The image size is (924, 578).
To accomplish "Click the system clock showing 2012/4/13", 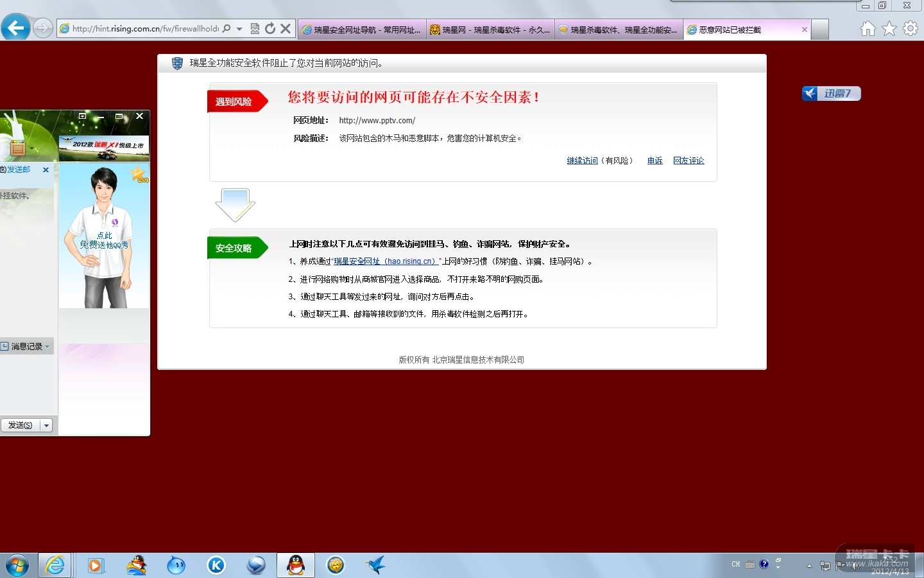I will [890, 566].
